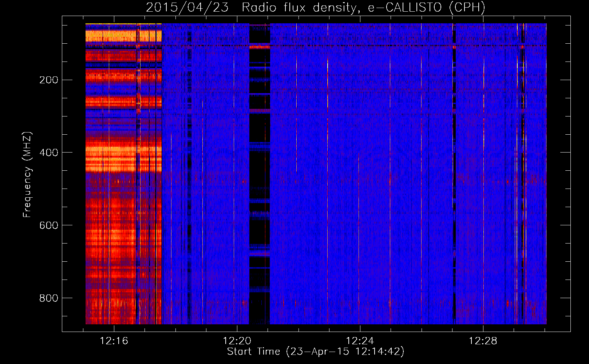Click the 800 frequency tick label
589x364 pixels.
(x=49, y=298)
